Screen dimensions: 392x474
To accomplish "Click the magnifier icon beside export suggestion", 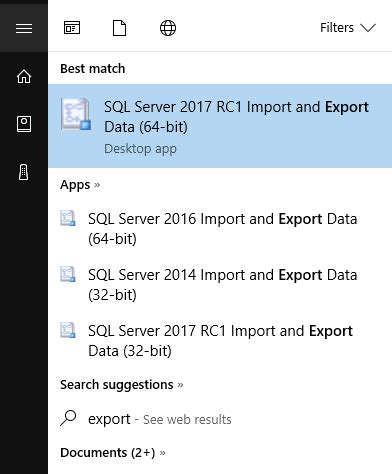I will tap(68, 418).
